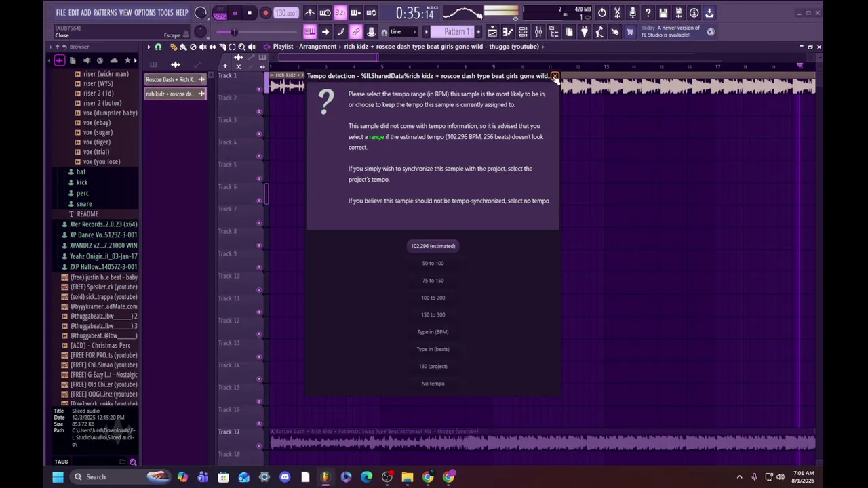The width and height of the screenshot is (868, 488).
Task: Click the record button in the transport
Action: tap(265, 13)
